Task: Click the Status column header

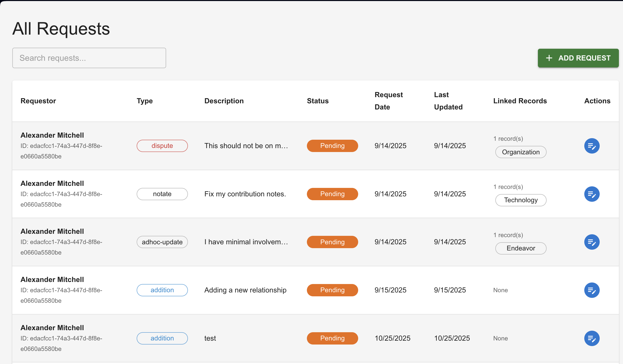Action: [318, 101]
